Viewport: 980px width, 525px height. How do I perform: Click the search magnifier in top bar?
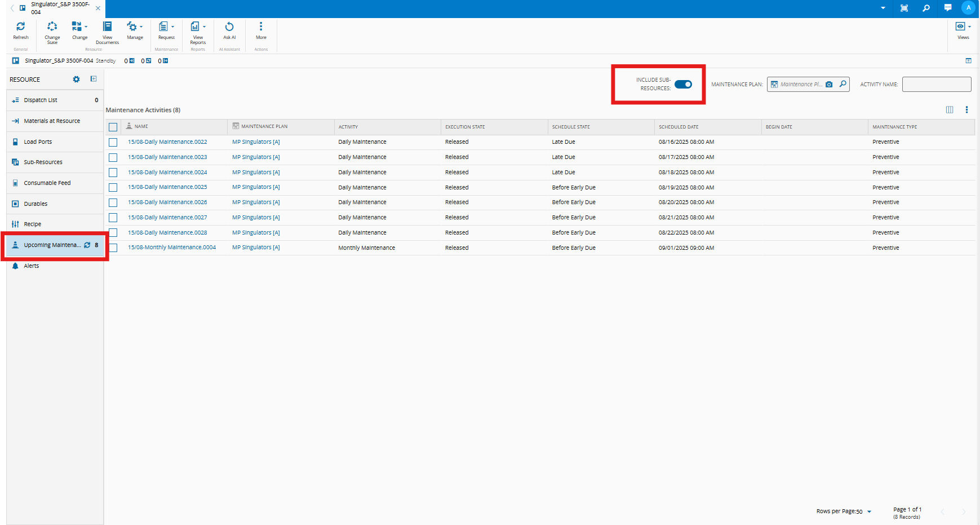[926, 8]
